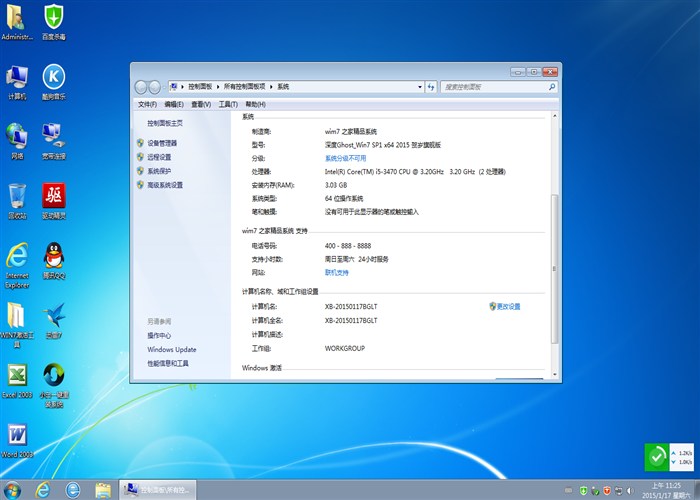Open the 回收站 recycle bin icon
Image resolution: width=700 pixels, height=500 pixels.
click(17, 198)
